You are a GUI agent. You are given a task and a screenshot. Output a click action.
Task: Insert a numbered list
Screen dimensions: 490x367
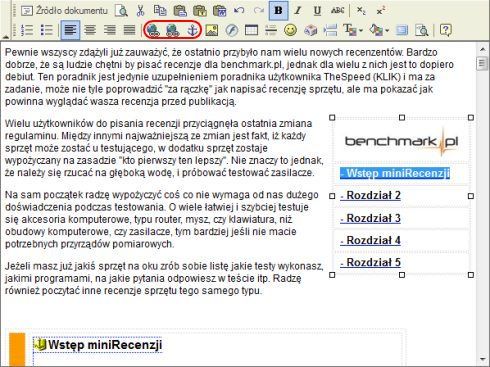[27, 30]
